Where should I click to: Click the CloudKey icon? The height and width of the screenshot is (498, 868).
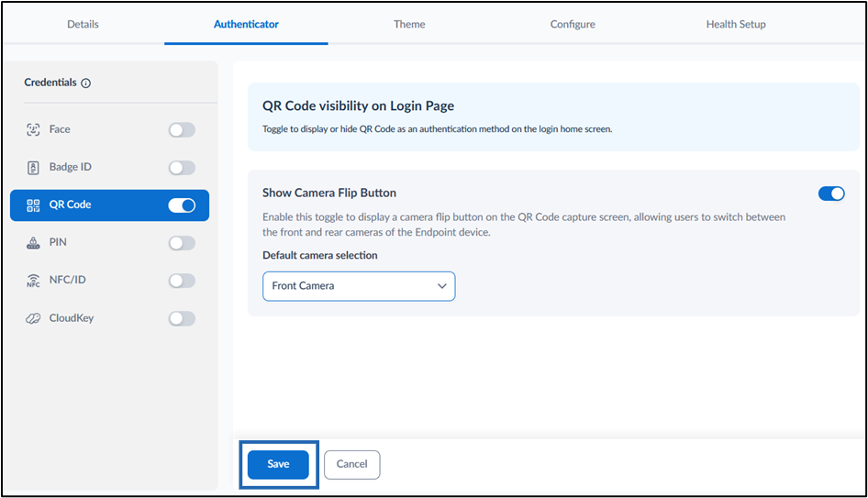pyautogui.click(x=33, y=318)
